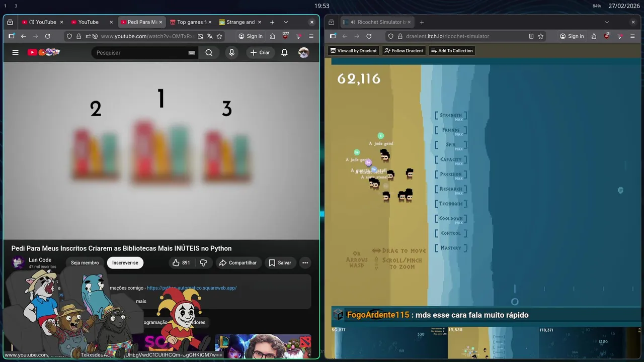Open picture-in-picture icon in YouTube address bar
Image resolution: width=644 pixels, height=362 pixels.
[x=201, y=36]
